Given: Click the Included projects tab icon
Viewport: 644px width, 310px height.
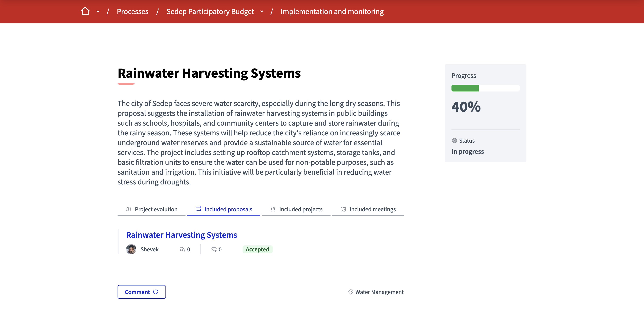Looking at the screenshot, I should tap(273, 209).
